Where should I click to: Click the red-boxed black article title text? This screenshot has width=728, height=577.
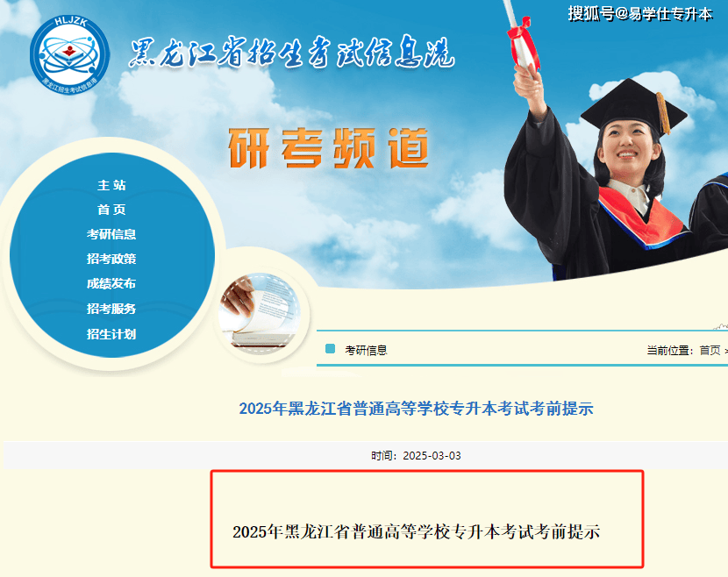(x=416, y=532)
